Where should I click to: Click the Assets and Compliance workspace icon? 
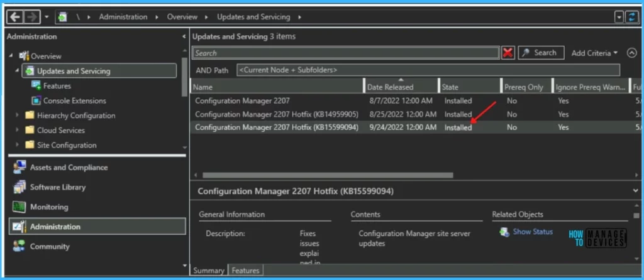19,167
